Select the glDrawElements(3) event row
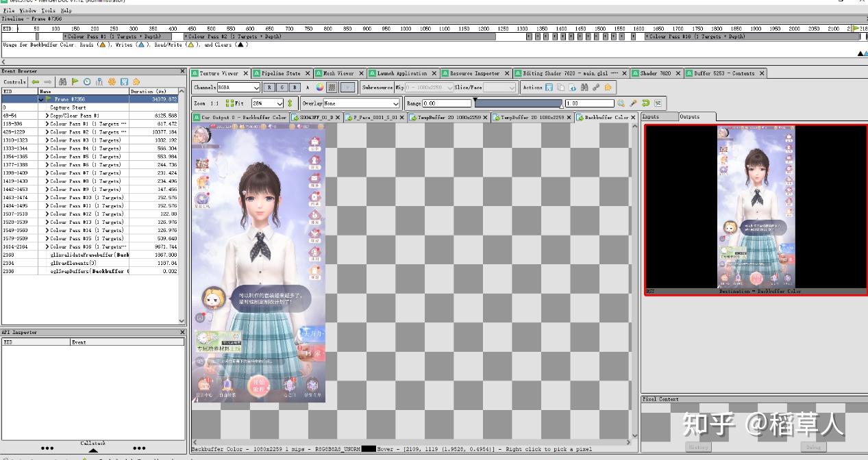The width and height of the screenshot is (868, 460). point(89,263)
